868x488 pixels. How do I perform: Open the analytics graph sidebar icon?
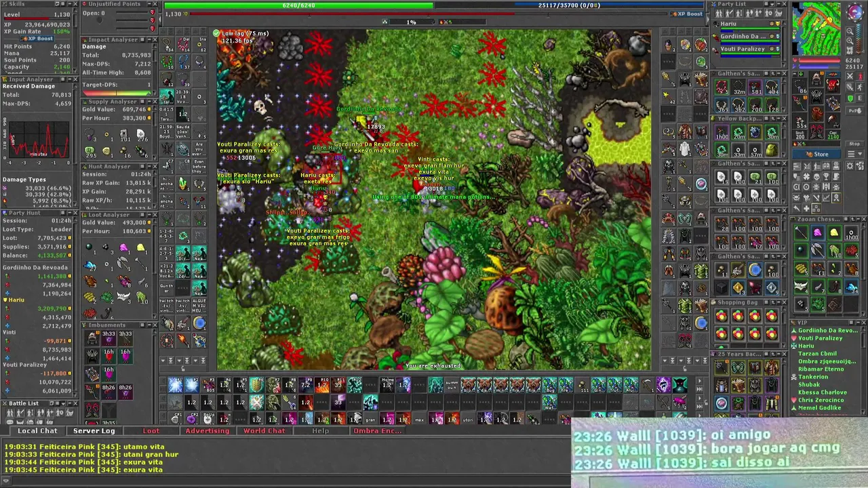[x=826, y=198]
